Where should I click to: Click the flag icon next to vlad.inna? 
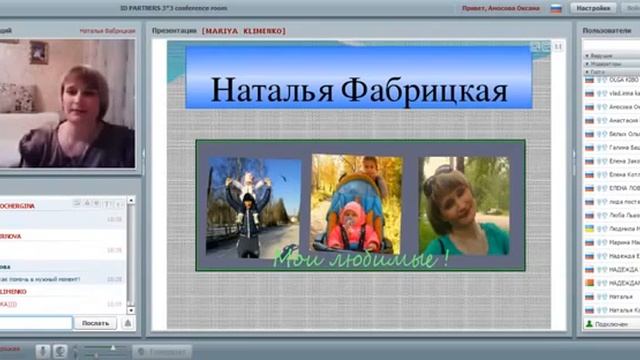[x=589, y=93]
